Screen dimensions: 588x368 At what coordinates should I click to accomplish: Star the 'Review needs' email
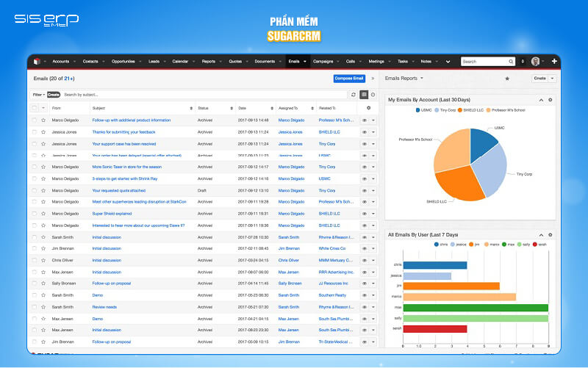(43, 307)
